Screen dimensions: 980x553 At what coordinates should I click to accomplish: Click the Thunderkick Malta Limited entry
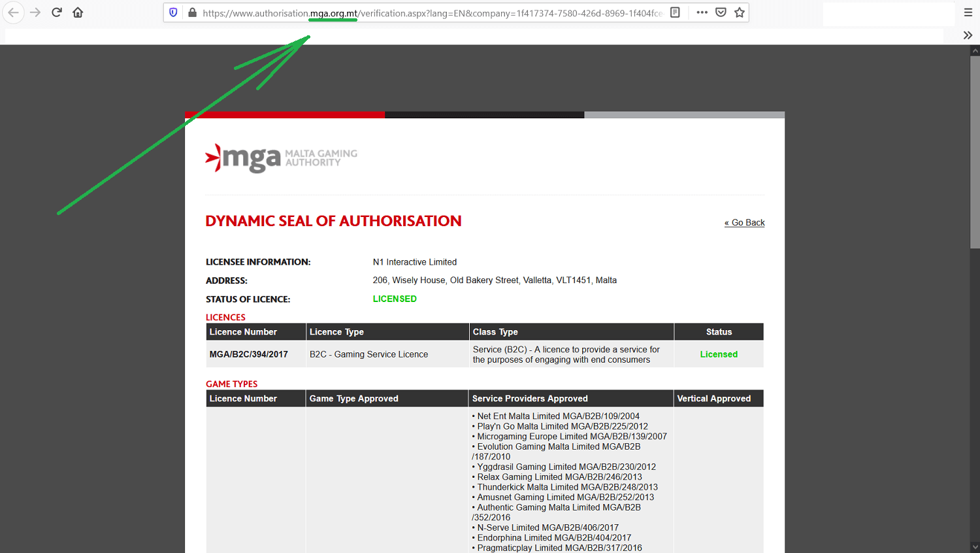(564, 487)
